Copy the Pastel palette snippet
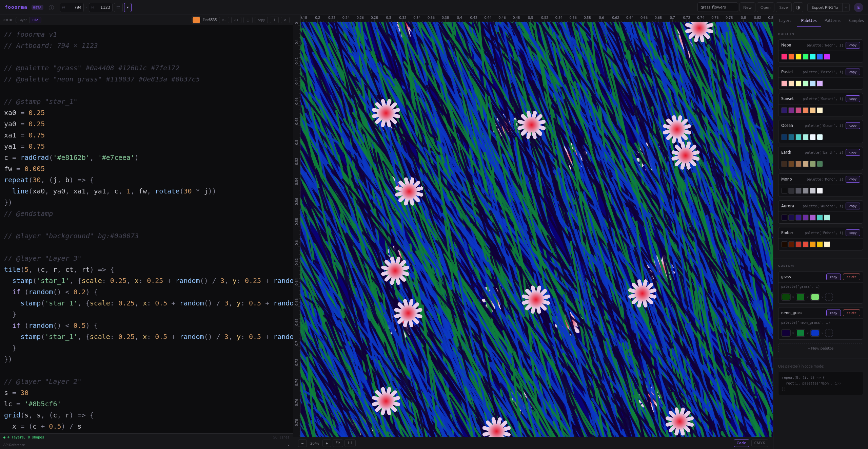 point(853,72)
